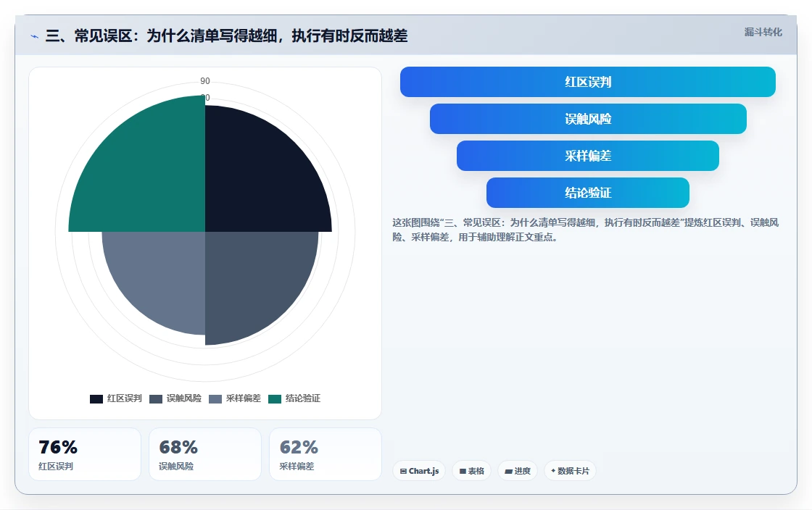Click the lightning icon beside the heading
Image resolution: width=812 pixels, height=510 pixels.
[x=35, y=37]
